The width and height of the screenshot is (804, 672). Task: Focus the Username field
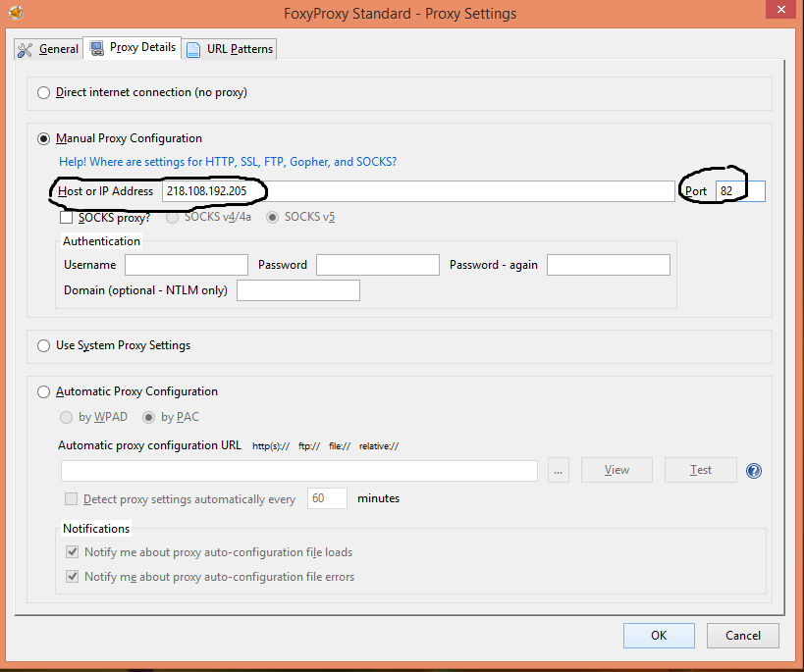(187, 265)
